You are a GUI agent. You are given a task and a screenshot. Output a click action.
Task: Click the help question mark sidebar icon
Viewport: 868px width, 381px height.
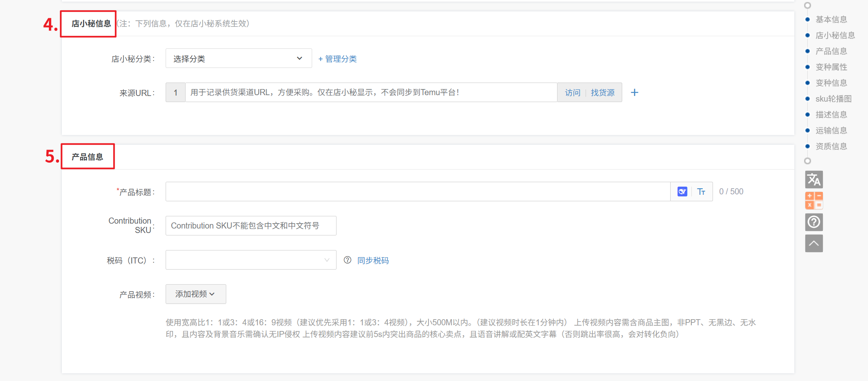(x=814, y=222)
